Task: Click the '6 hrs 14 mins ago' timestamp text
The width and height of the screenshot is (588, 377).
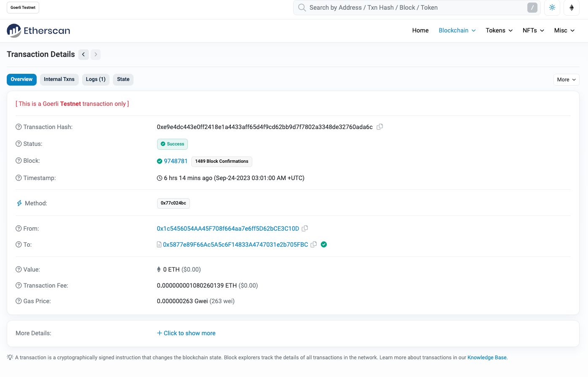Action: (188, 178)
